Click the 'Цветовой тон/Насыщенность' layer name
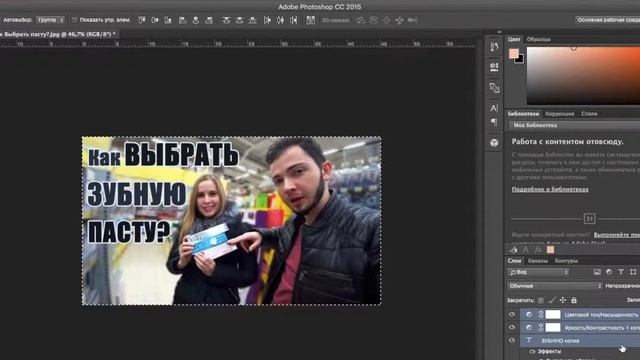This screenshot has height=360, width=640. click(602, 315)
